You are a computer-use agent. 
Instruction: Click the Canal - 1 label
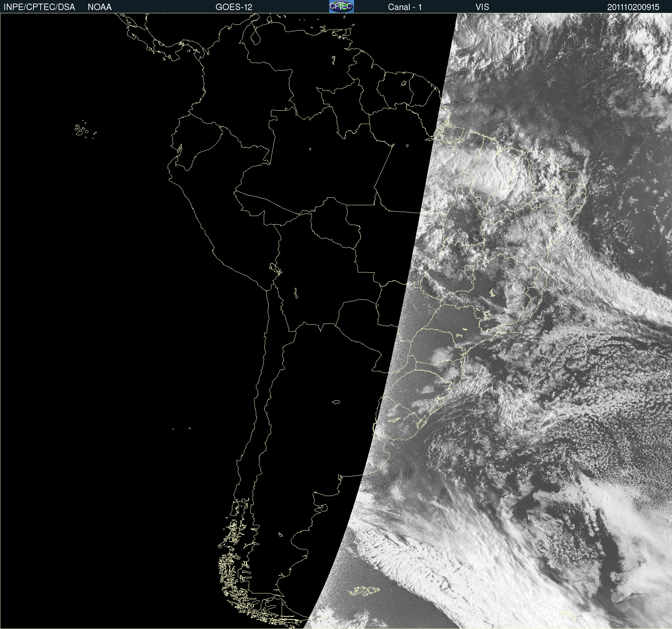[x=405, y=7]
